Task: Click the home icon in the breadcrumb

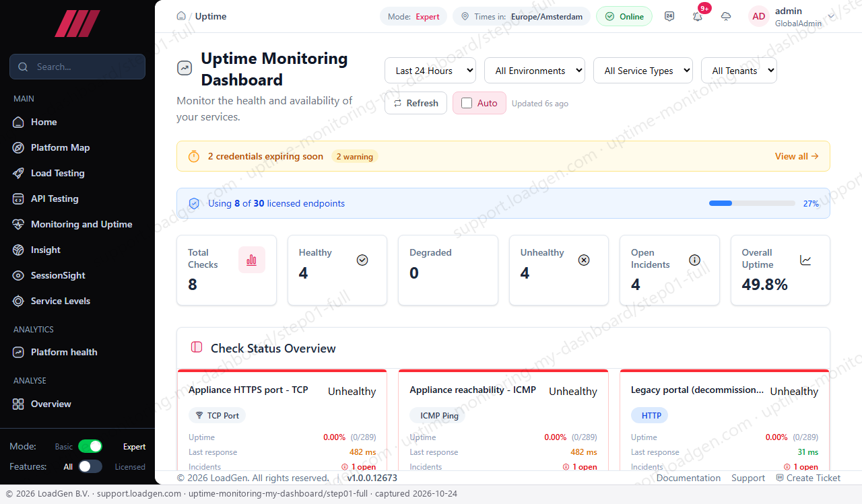Action: tap(180, 16)
